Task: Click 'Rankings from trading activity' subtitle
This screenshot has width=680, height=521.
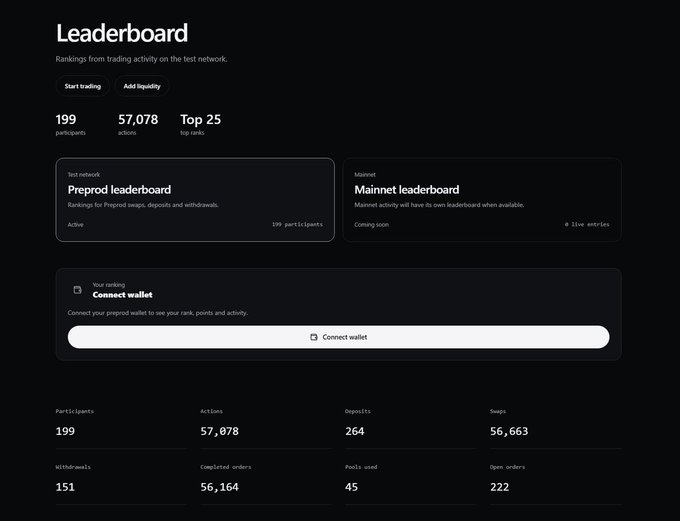Action: pyautogui.click(x=141, y=59)
